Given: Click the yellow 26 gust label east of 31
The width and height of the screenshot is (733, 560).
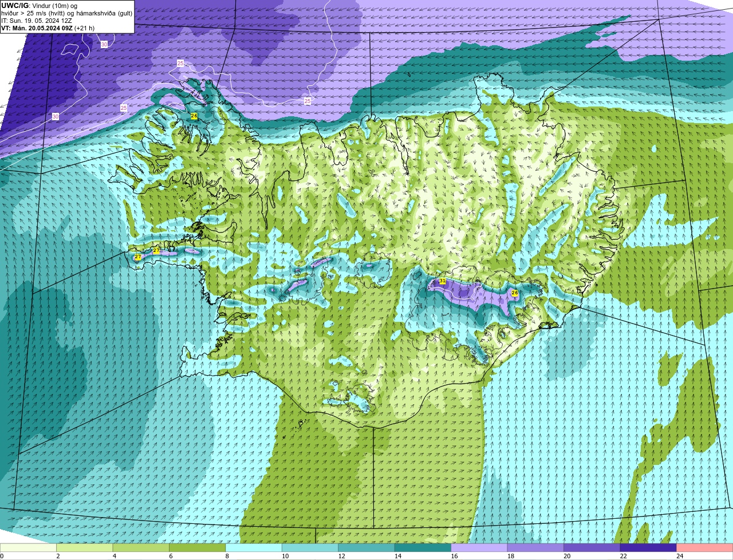Looking at the screenshot, I should tap(515, 293).
